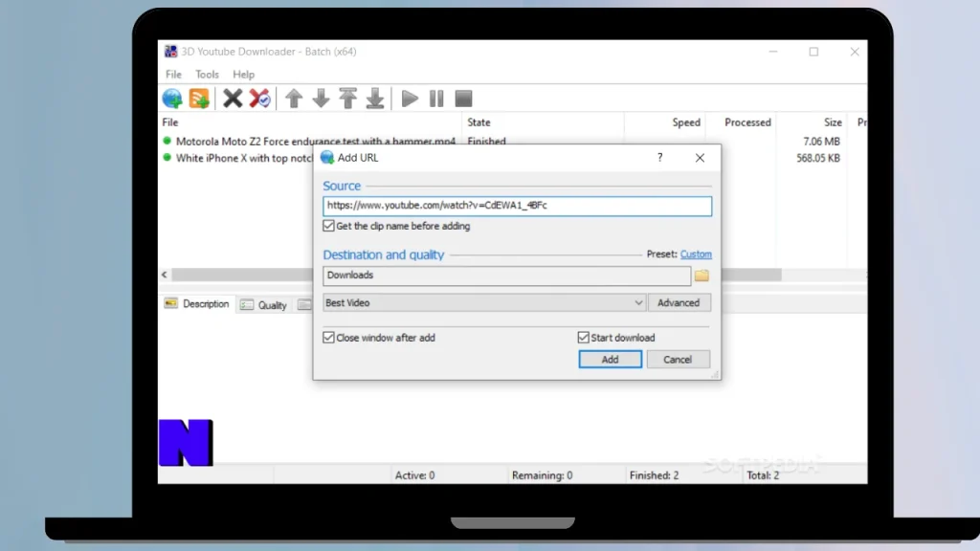This screenshot has width=980, height=551.
Task: Click the Cancel button
Action: (678, 360)
